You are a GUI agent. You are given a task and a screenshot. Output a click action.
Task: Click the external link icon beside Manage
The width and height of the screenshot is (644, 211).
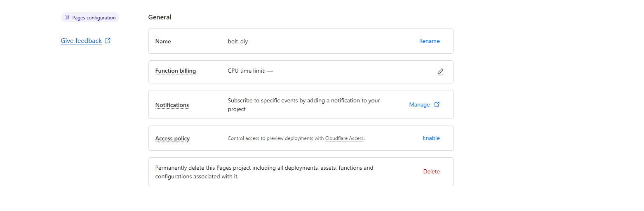click(x=437, y=104)
